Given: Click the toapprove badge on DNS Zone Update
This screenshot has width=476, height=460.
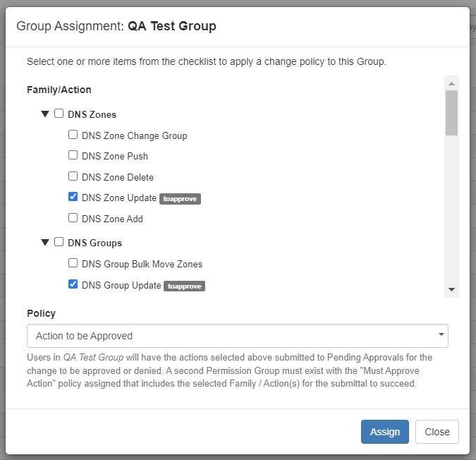Looking at the screenshot, I should click(180, 199).
